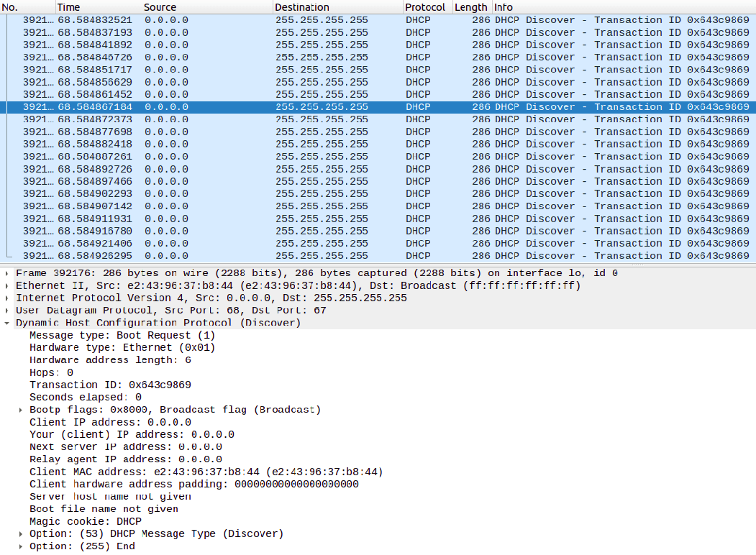The width and height of the screenshot is (756, 555).
Task: Expand the Internet Protocol Version 4 section
Action: (x=7, y=298)
